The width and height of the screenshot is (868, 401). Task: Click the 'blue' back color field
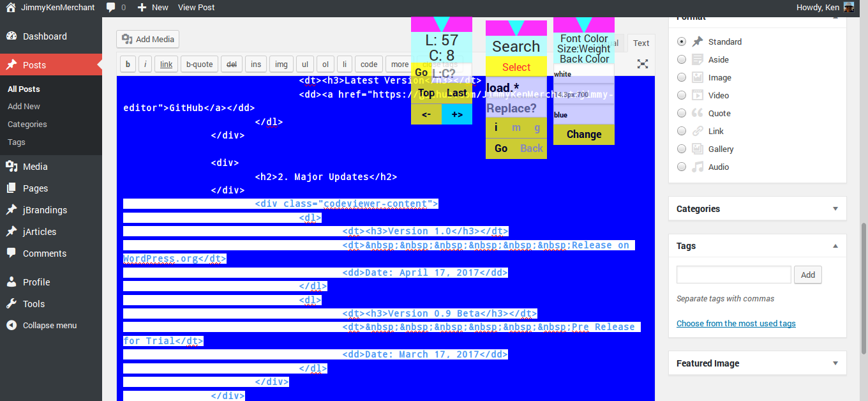coord(584,115)
